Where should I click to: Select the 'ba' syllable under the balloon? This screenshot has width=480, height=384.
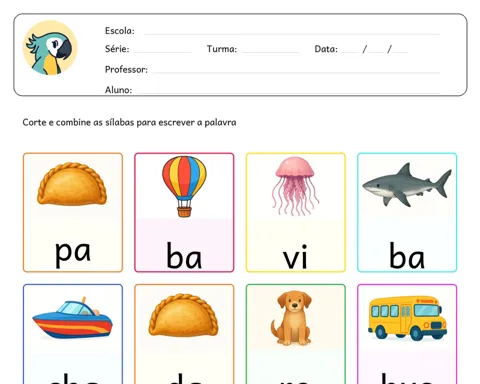(184, 255)
